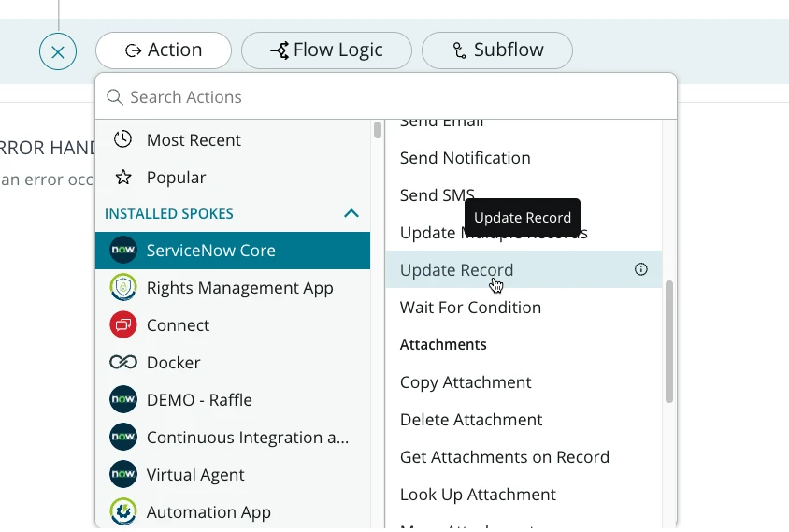Click the Search Actions input field
The width and height of the screenshot is (789, 532).
click(x=393, y=97)
